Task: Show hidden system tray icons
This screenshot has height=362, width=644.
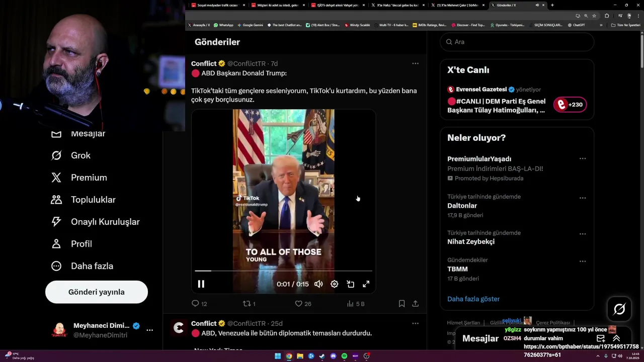Action: coord(598,356)
